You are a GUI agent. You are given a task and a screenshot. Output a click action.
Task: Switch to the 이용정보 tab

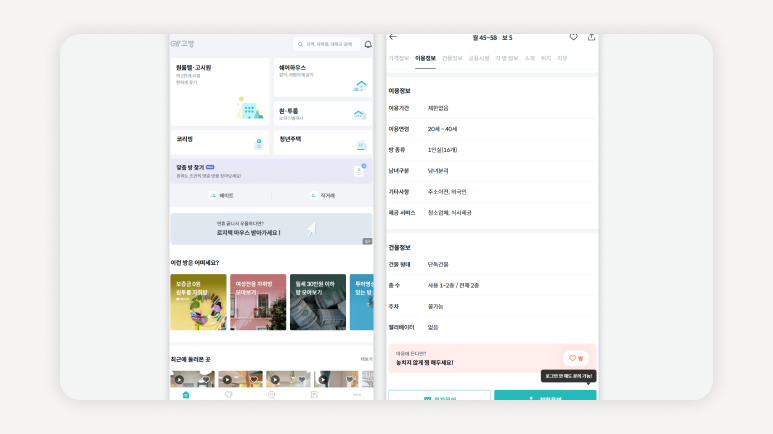pyautogui.click(x=425, y=58)
